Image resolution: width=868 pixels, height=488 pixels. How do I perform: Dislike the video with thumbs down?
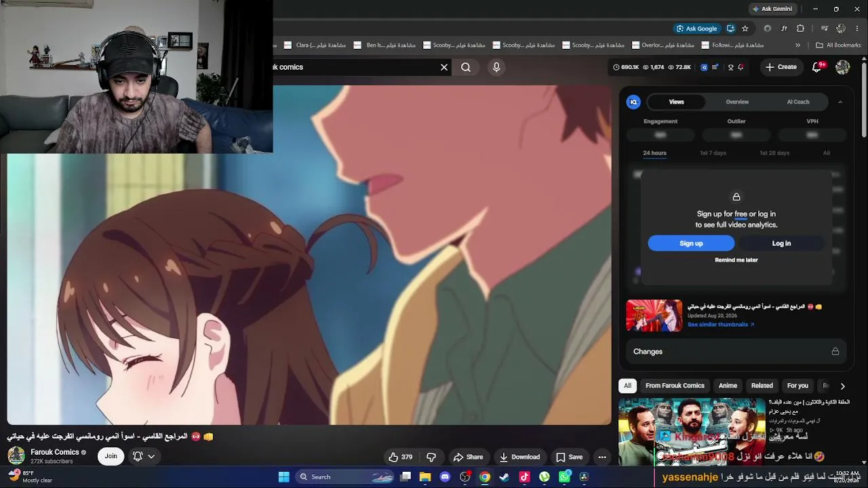[x=431, y=457]
